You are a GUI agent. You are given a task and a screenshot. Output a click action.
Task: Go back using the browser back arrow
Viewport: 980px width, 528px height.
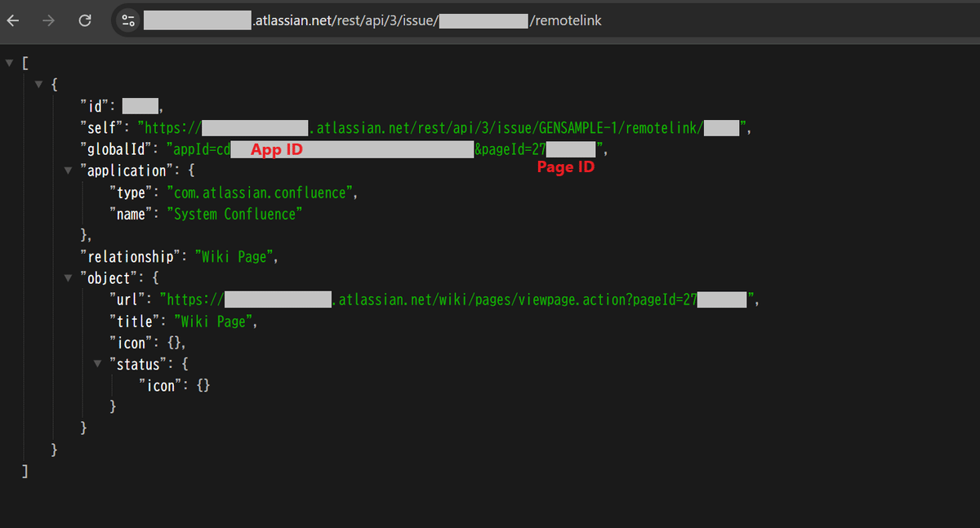pos(13,20)
